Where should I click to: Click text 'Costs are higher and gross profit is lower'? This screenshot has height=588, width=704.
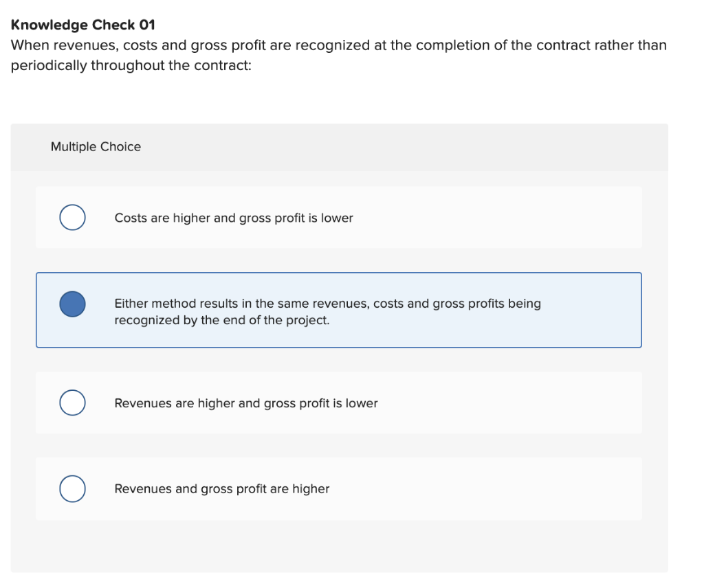[234, 218]
